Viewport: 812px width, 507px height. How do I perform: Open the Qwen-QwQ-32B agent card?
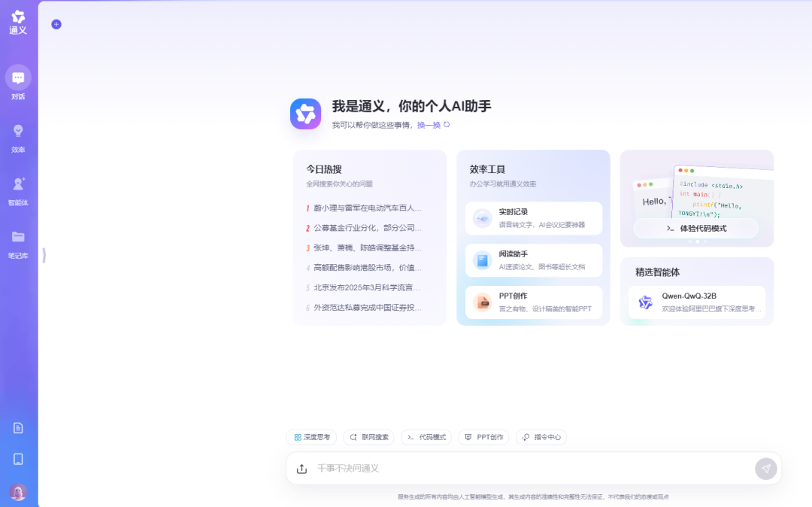696,302
